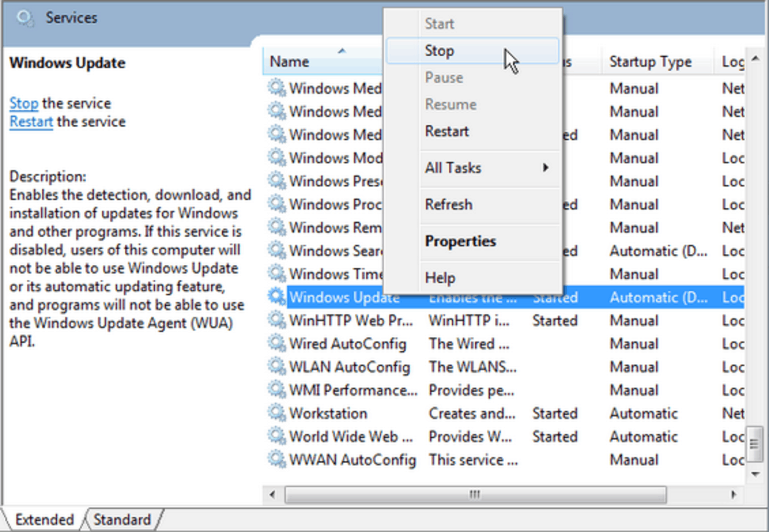This screenshot has width=769, height=532.
Task: Click the 'The WLANS...' description cell
Action: coord(472,367)
